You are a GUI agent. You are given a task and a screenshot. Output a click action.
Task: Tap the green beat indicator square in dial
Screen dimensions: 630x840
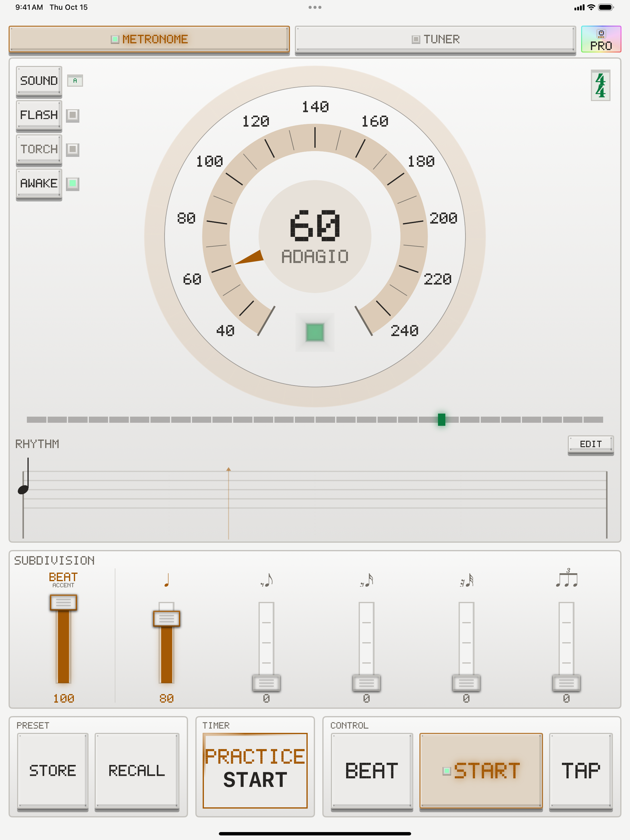(315, 332)
